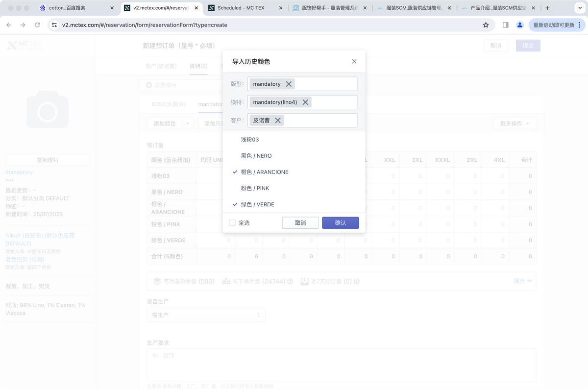Select the 粉色 / PINK color option
The image size is (588, 389).
(294, 188)
